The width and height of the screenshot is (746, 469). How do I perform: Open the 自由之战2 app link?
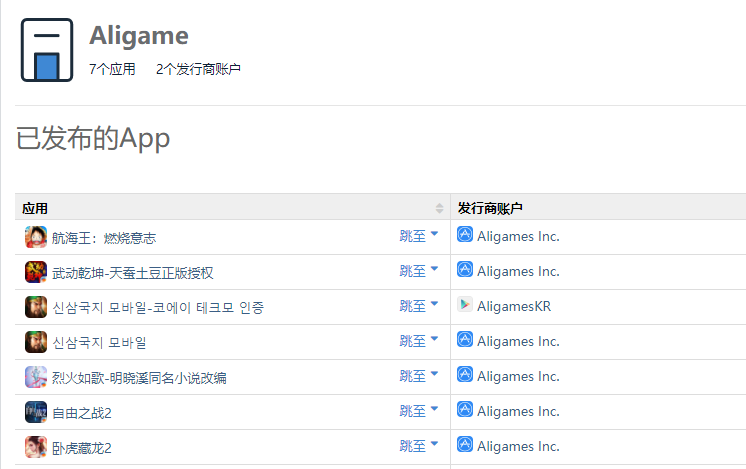81,413
